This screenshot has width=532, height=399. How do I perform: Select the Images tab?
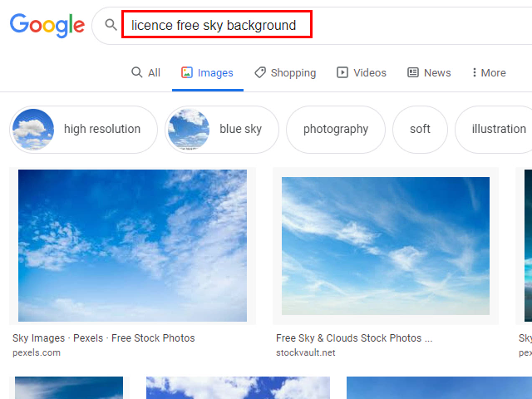[207, 73]
